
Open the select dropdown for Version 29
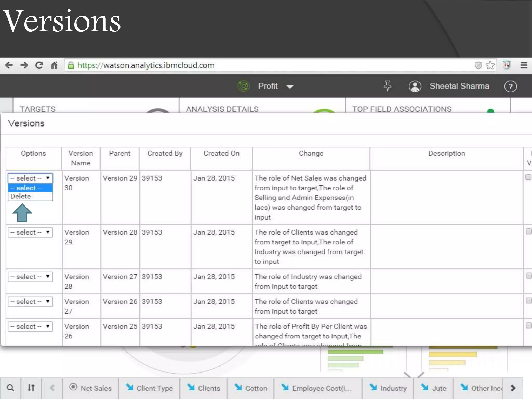[x=30, y=232]
